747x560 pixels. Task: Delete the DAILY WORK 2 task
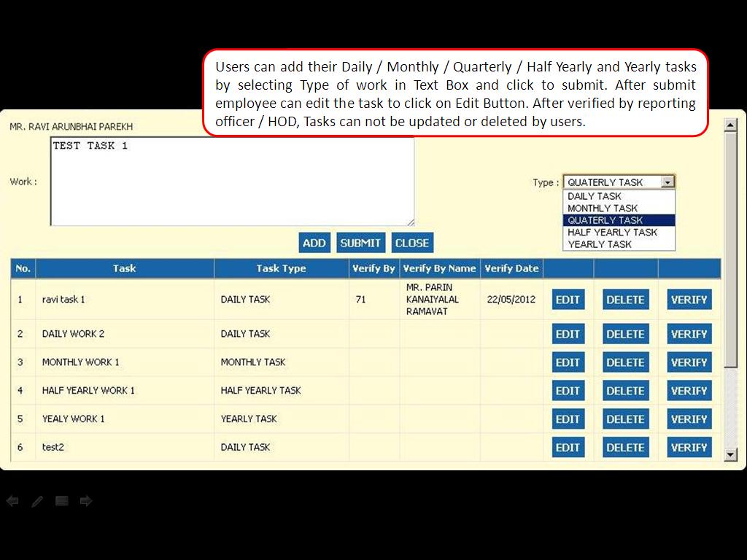click(x=625, y=334)
